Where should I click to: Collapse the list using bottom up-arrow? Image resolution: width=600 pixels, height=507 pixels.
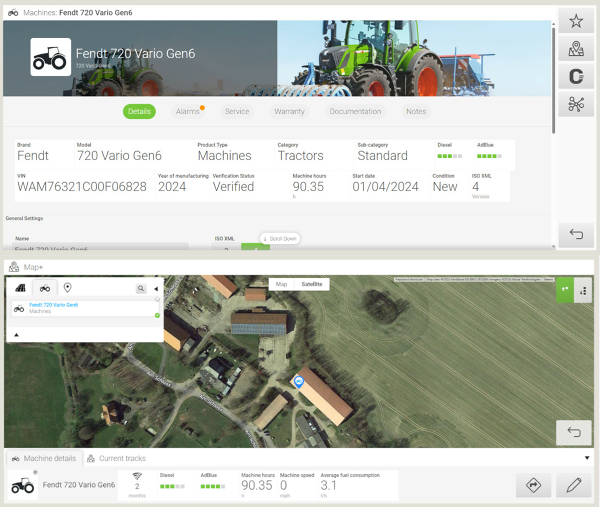click(16, 335)
